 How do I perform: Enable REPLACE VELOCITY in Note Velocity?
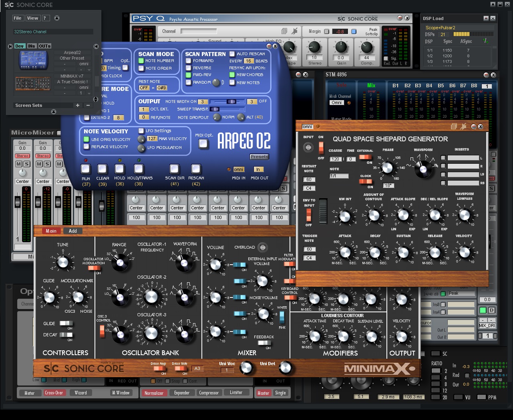(x=86, y=147)
